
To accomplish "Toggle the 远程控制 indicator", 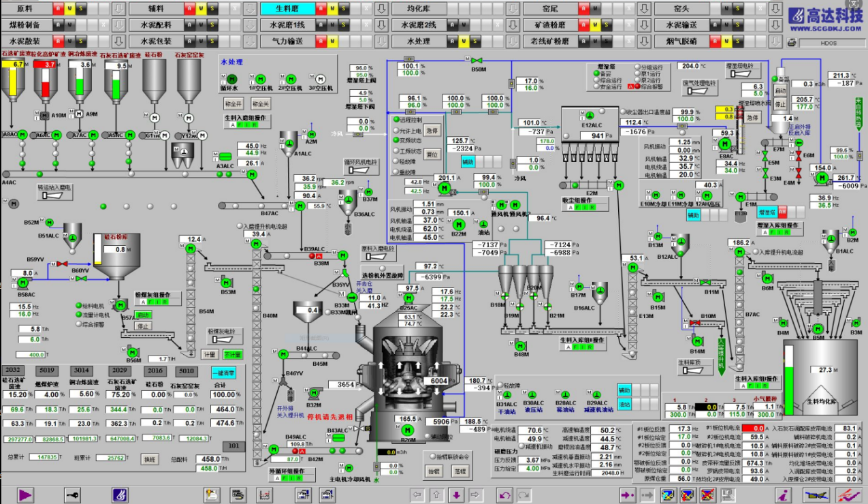I will click(396, 120).
